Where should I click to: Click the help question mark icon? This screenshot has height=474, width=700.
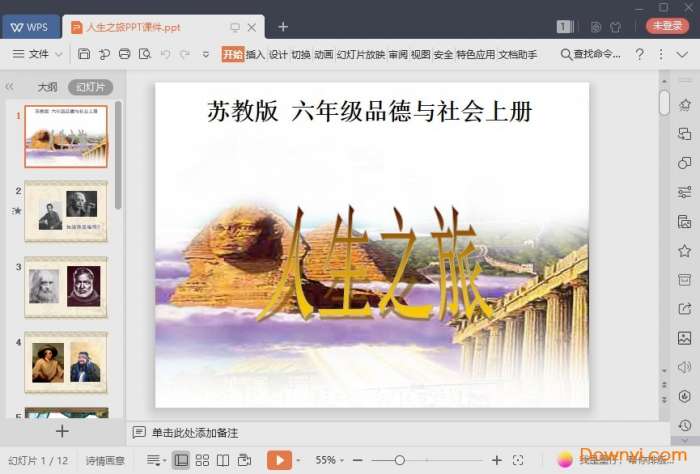639,54
